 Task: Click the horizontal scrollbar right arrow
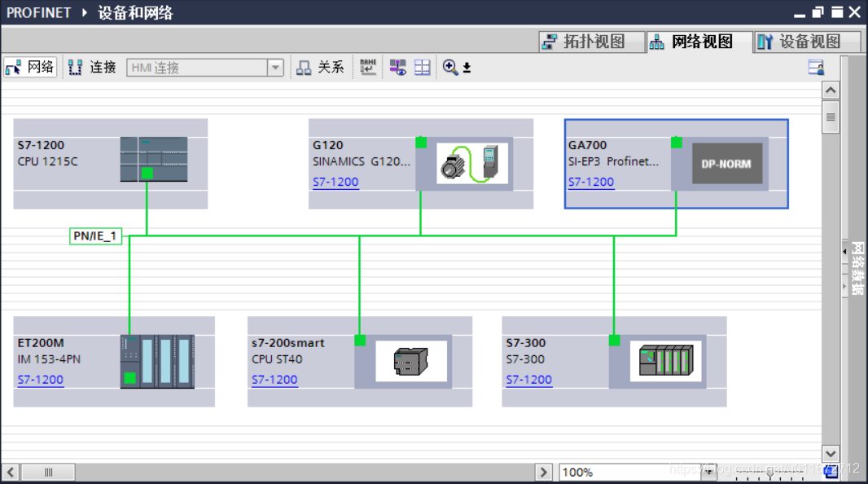[x=544, y=473]
